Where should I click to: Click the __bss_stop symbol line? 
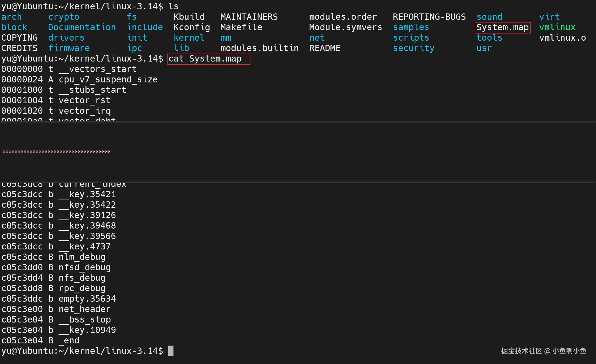84,320
